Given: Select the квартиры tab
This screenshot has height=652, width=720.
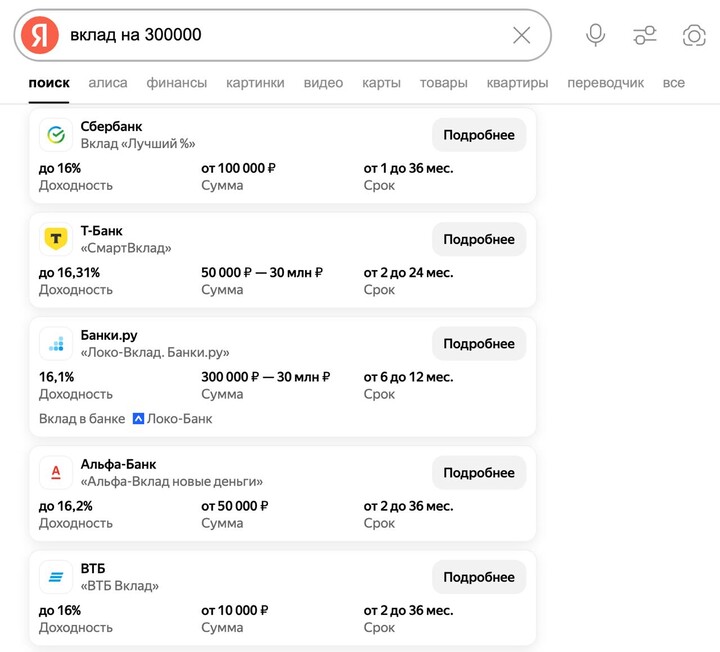Looking at the screenshot, I should pos(518,83).
